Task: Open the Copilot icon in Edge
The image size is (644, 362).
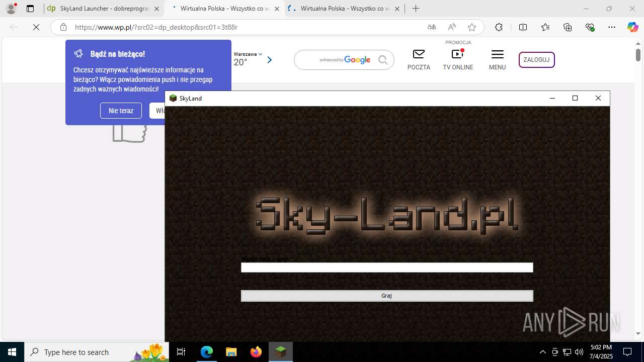Action: [632, 27]
